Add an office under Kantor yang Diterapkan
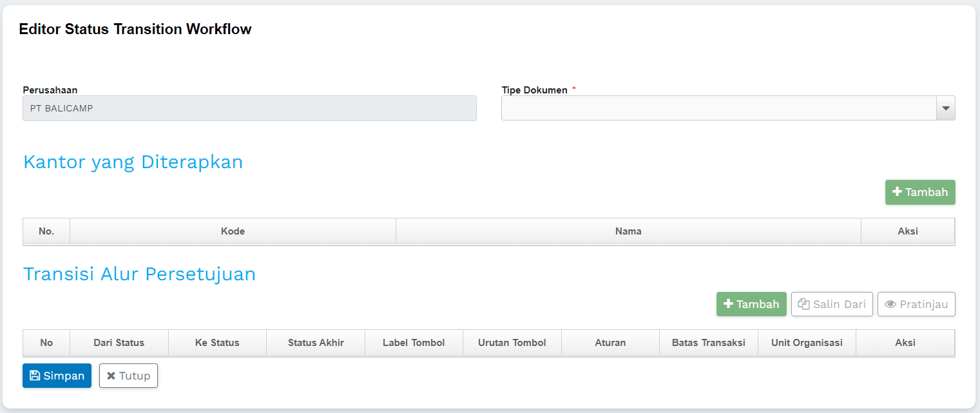Viewport: 980px width, 413px height. point(919,192)
